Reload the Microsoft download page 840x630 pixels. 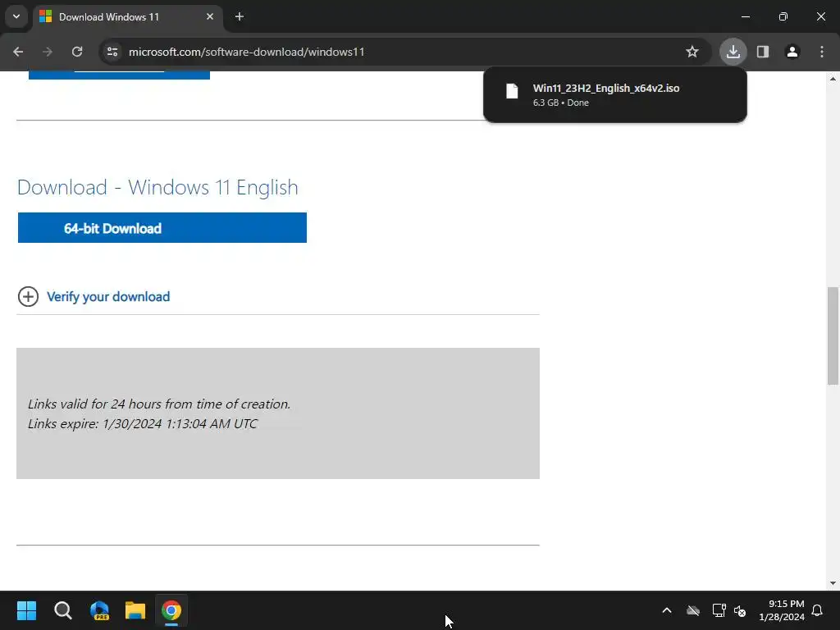[x=77, y=52]
